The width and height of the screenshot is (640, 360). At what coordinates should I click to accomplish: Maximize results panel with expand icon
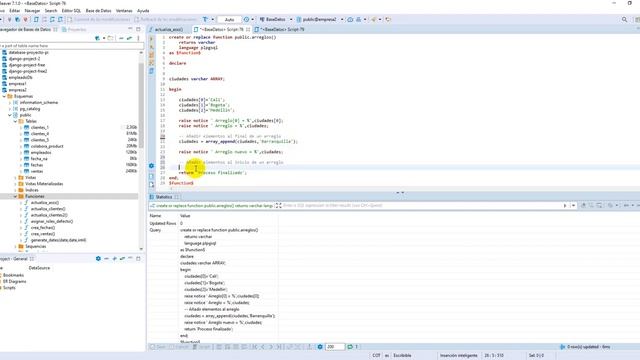pyautogui.click(x=278, y=206)
